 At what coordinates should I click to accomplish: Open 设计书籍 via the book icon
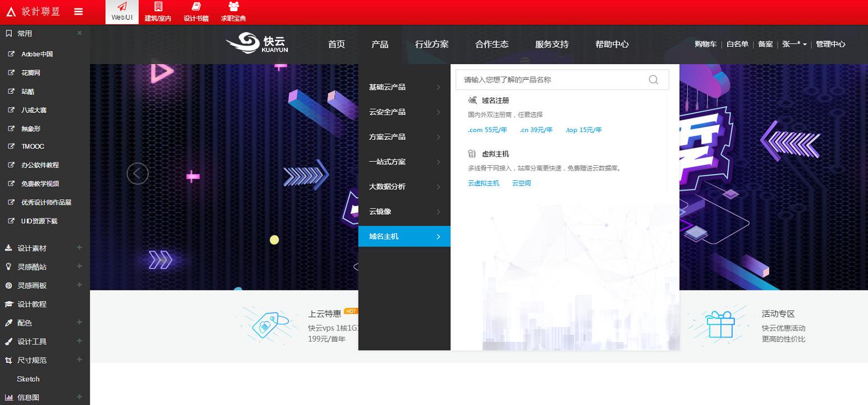(196, 7)
